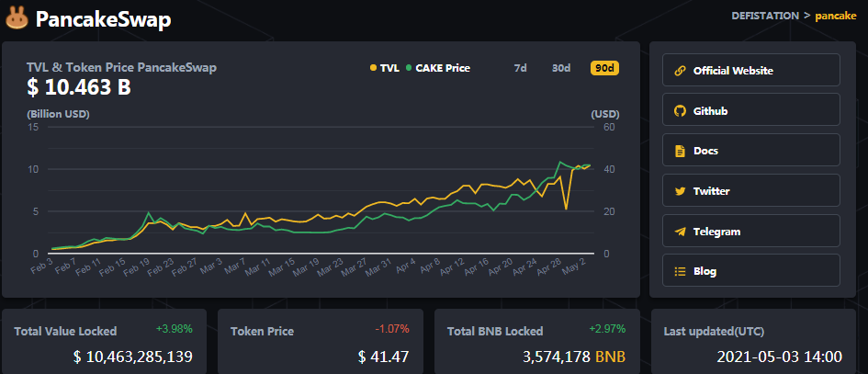Click the May 2 x-axis label
The image size is (868, 374).
click(x=573, y=266)
